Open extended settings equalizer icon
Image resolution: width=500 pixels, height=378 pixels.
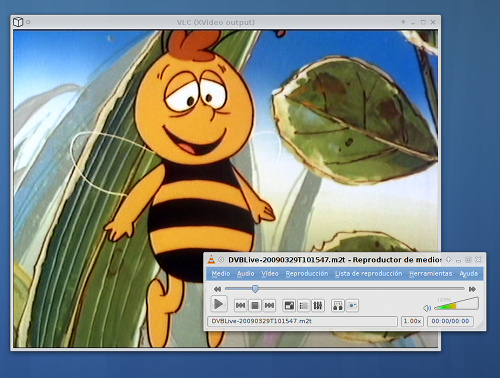point(318,305)
